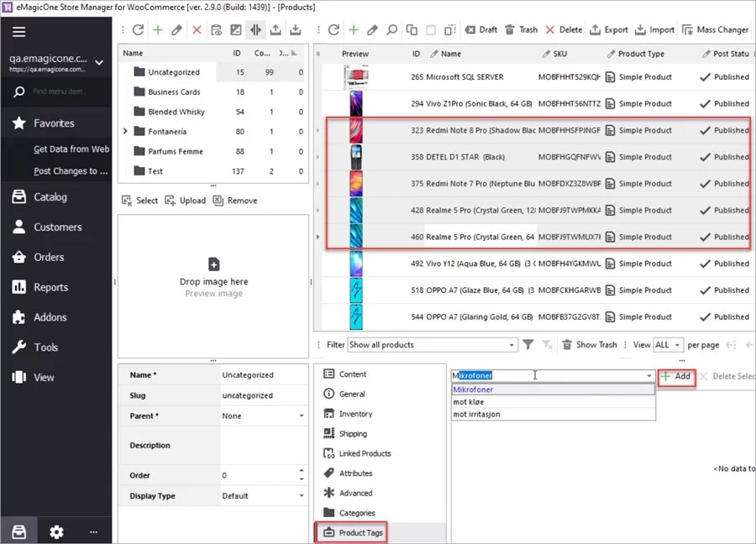Screen dimensions: 756x544
Task: Delete category using the red X icon
Action: (x=197, y=29)
